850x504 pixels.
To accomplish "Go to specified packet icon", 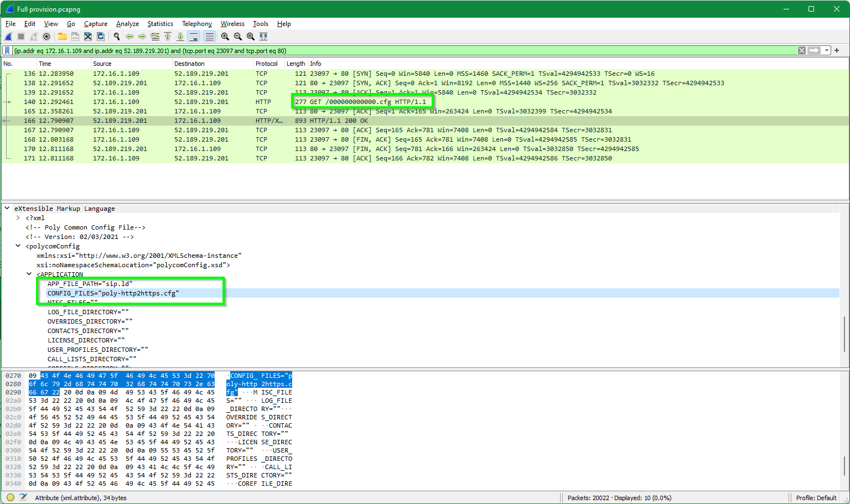I will click(x=155, y=37).
